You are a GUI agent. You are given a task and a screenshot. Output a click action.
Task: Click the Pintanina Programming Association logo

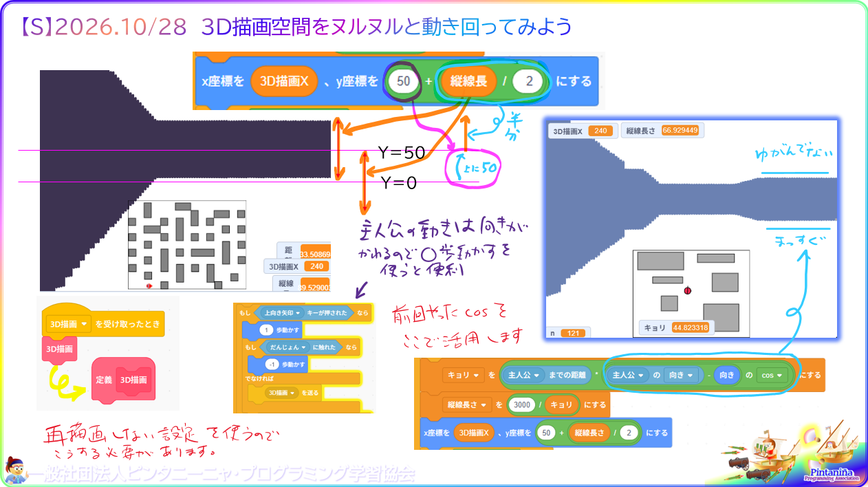coord(831,475)
